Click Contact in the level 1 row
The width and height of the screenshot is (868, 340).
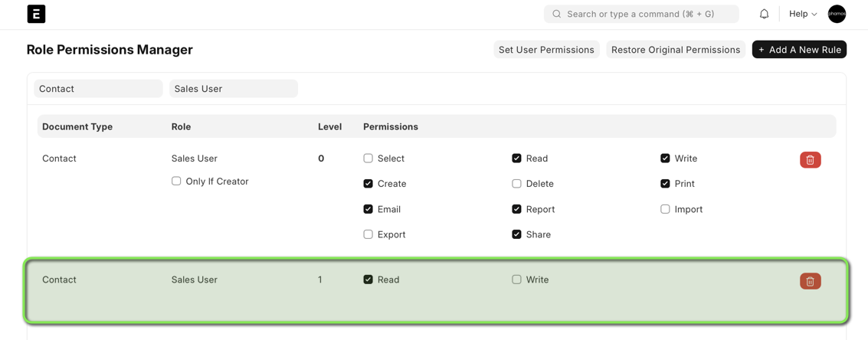point(59,280)
